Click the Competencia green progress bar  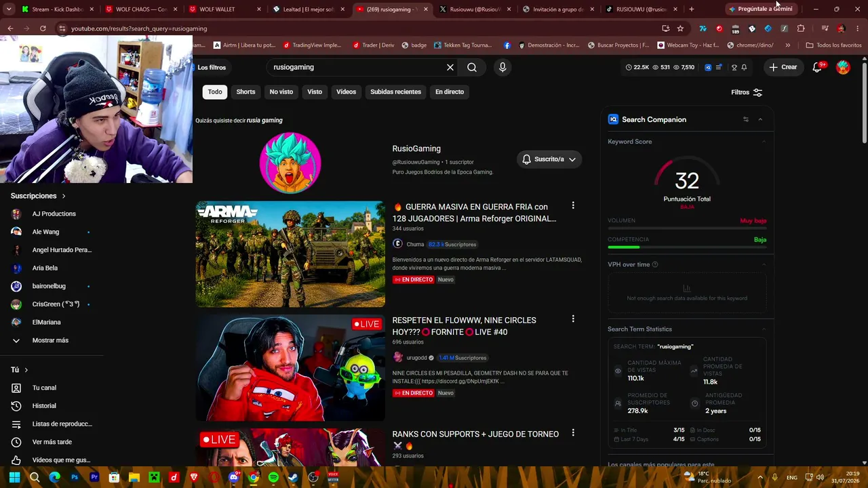coord(623,247)
